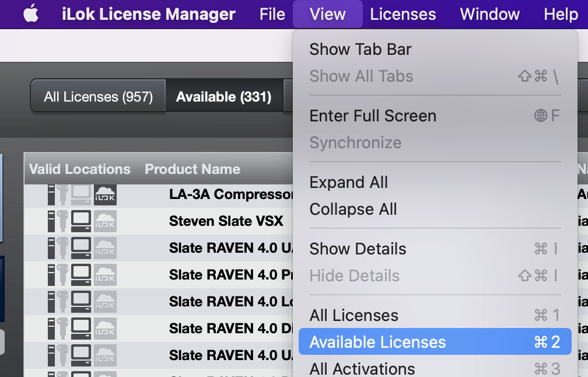The height and width of the screenshot is (377, 588).
Task: Select the highlighted Available Licenses menu item
Action: click(435, 342)
